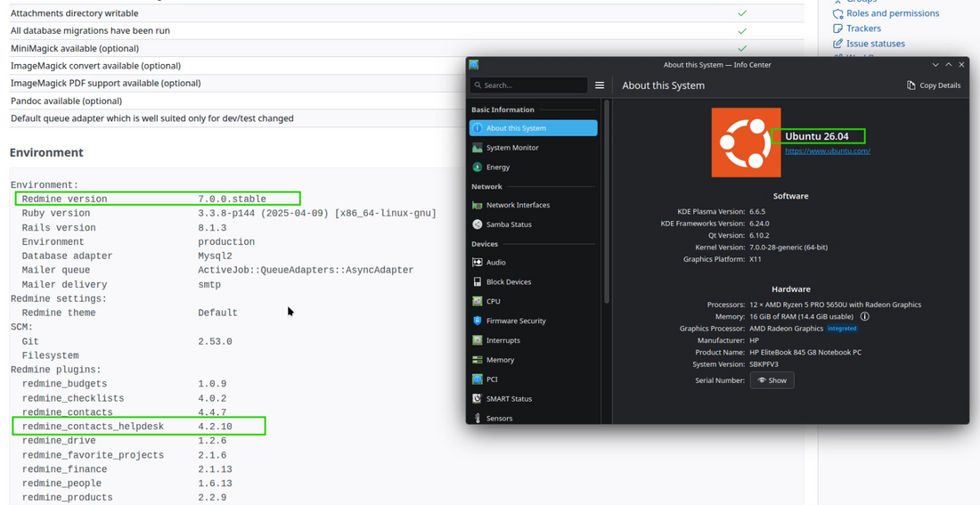Select the Memory module in sidebar
Screen dimensions: 980x505
click(533, 360)
